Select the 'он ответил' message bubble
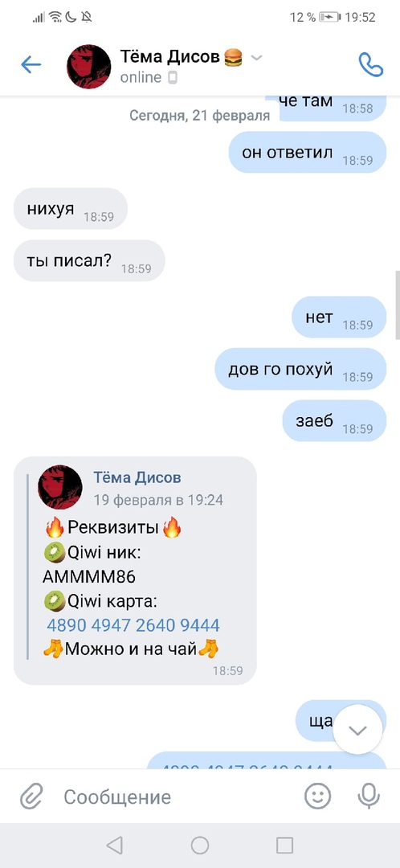The image size is (400, 868). 308,152
